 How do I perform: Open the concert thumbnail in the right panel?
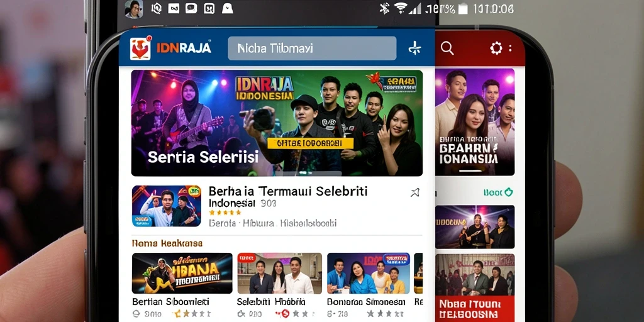click(x=475, y=226)
